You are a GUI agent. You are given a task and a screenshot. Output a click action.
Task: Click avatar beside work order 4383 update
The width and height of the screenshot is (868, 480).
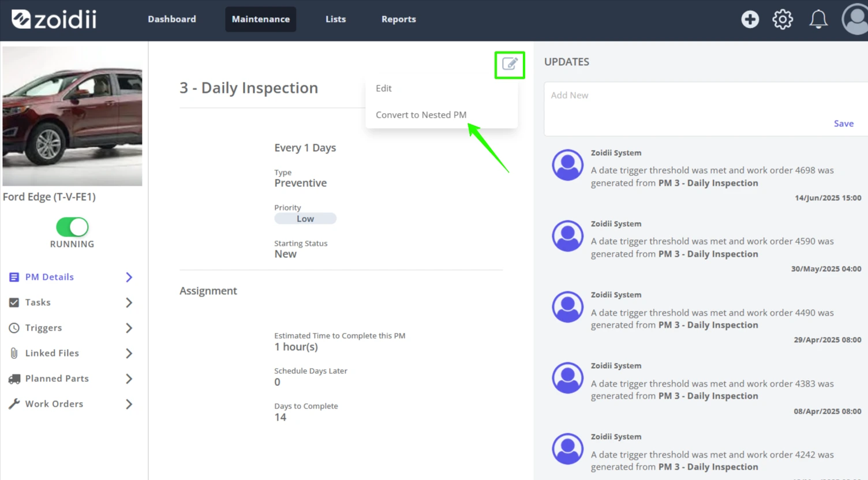[567, 378]
